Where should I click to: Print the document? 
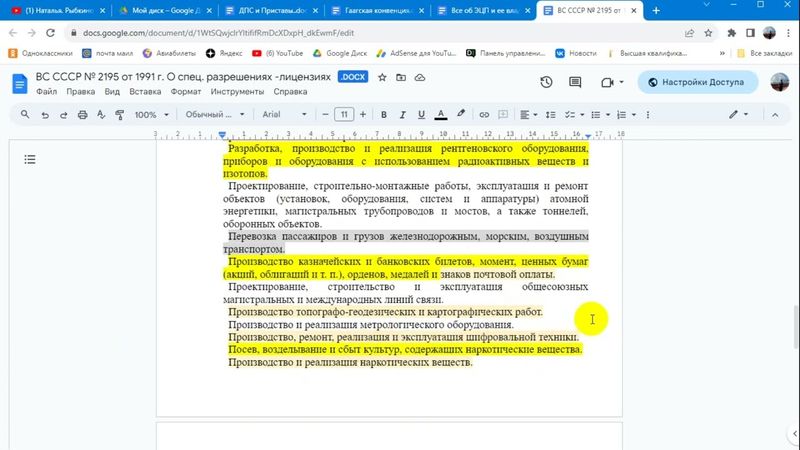click(82, 115)
